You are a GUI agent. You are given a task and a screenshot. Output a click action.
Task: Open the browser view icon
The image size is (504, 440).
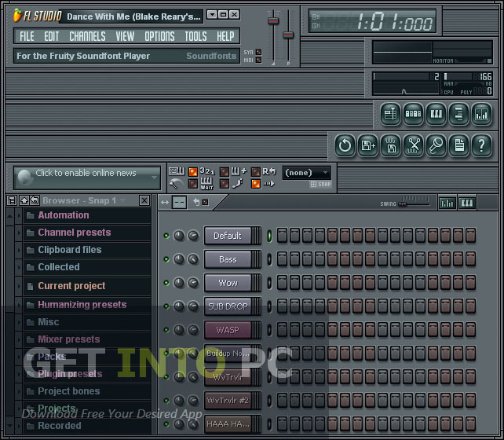(x=458, y=114)
